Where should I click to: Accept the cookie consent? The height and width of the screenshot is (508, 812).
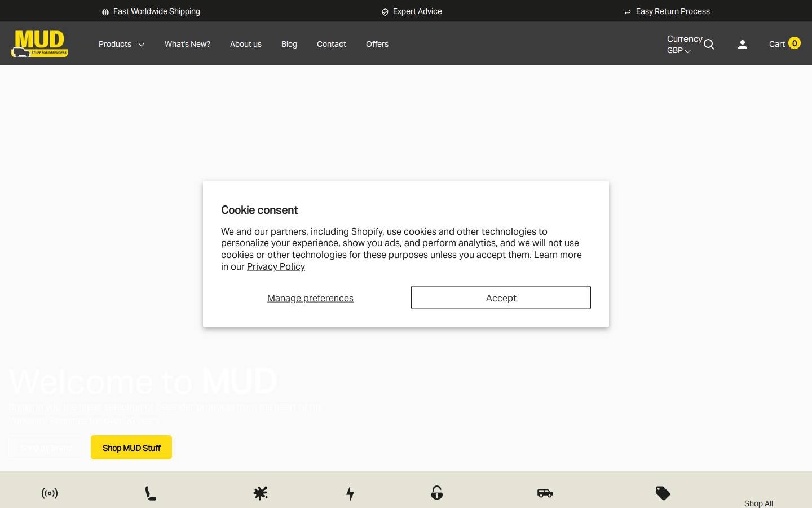(x=501, y=297)
